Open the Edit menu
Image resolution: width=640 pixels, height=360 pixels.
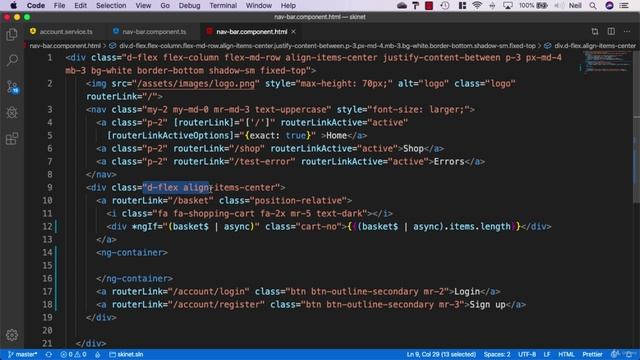pyautogui.click(x=80, y=5)
